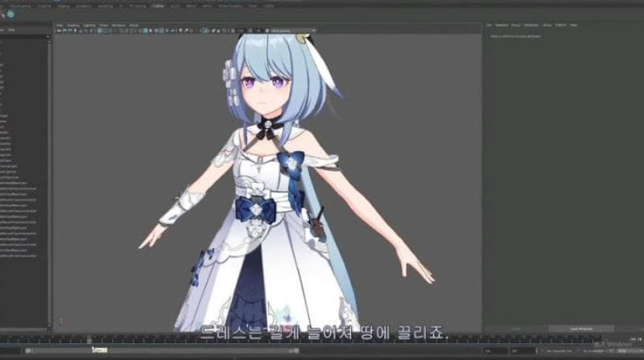Open the view transform color space dropdown
This screenshot has height=360, width=644.
coord(293,31)
